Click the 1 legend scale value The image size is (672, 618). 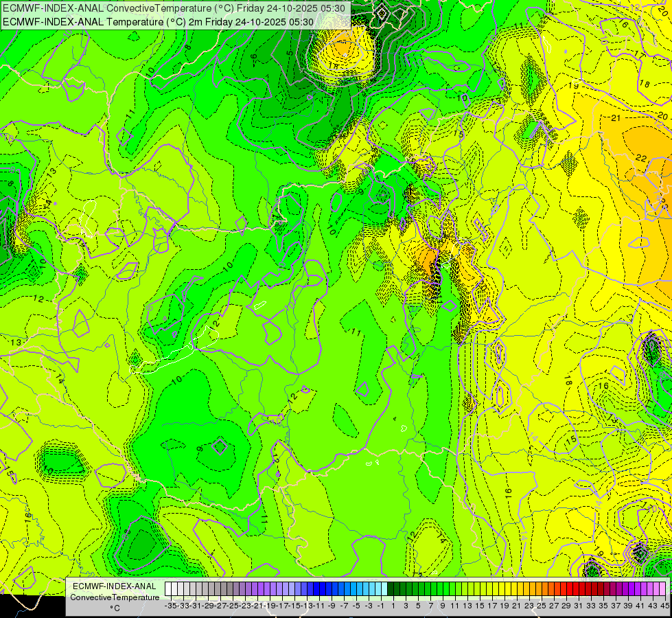click(393, 606)
